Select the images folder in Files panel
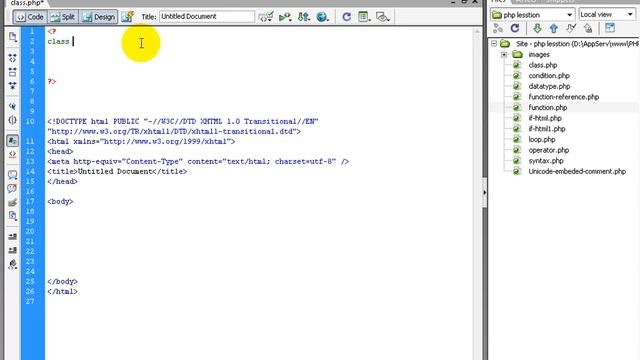 point(539,54)
